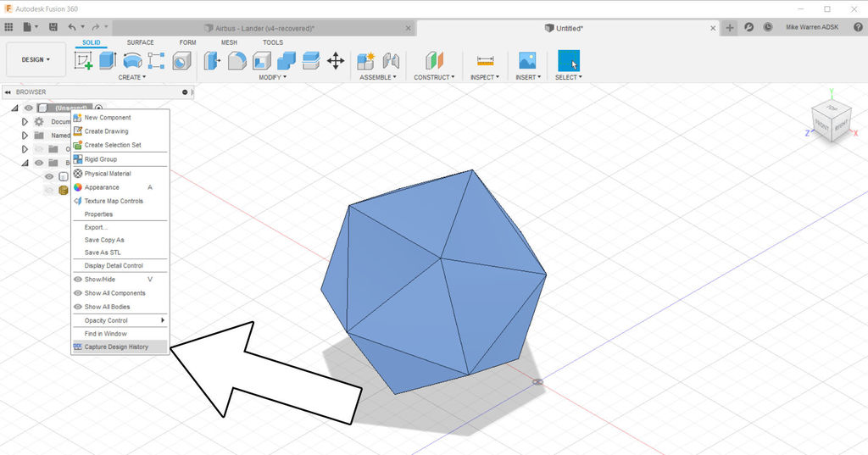Switch to the SURFACE ribbon tab

tap(140, 42)
